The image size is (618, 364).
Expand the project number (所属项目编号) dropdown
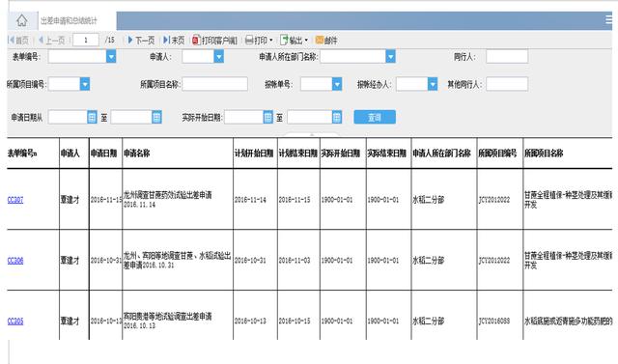tap(85, 84)
